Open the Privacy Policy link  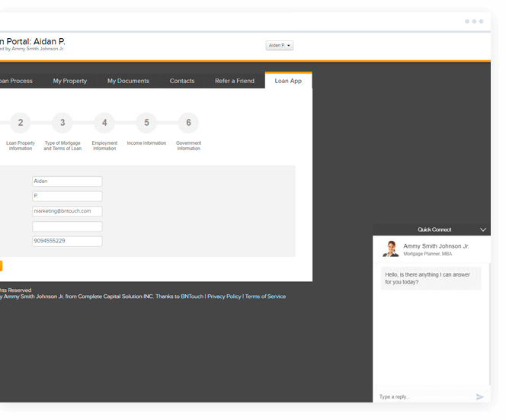[224, 297]
